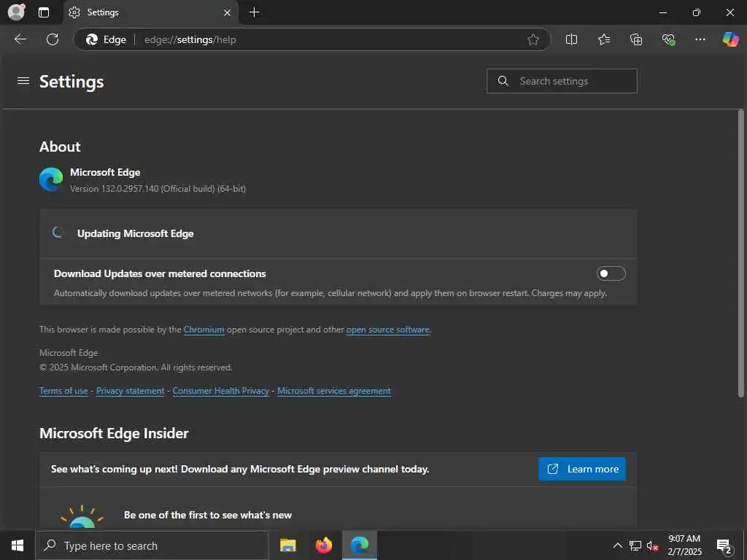Open Copilot sidebar
The height and width of the screenshot is (560, 747).
pyautogui.click(x=730, y=39)
